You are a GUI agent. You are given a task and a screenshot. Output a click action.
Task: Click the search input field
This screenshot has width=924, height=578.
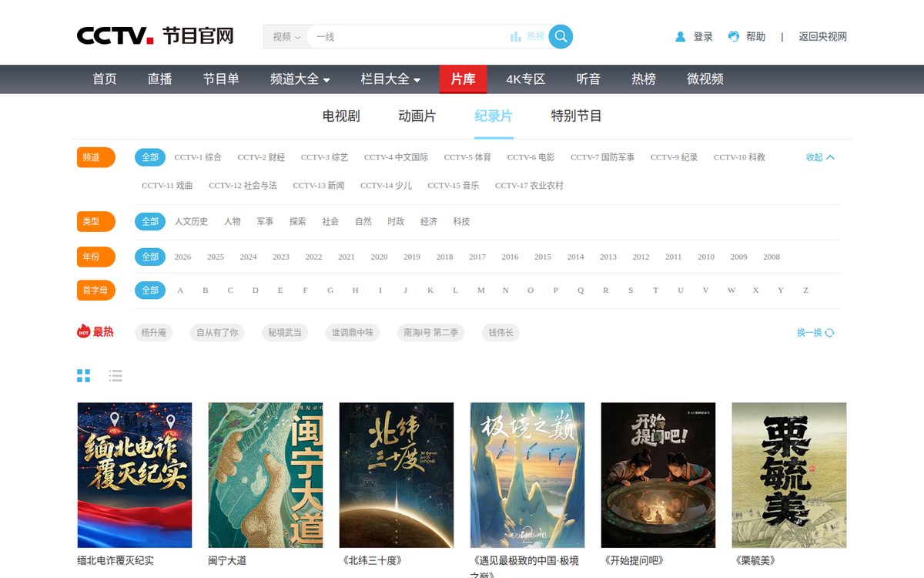(x=408, y=36)
